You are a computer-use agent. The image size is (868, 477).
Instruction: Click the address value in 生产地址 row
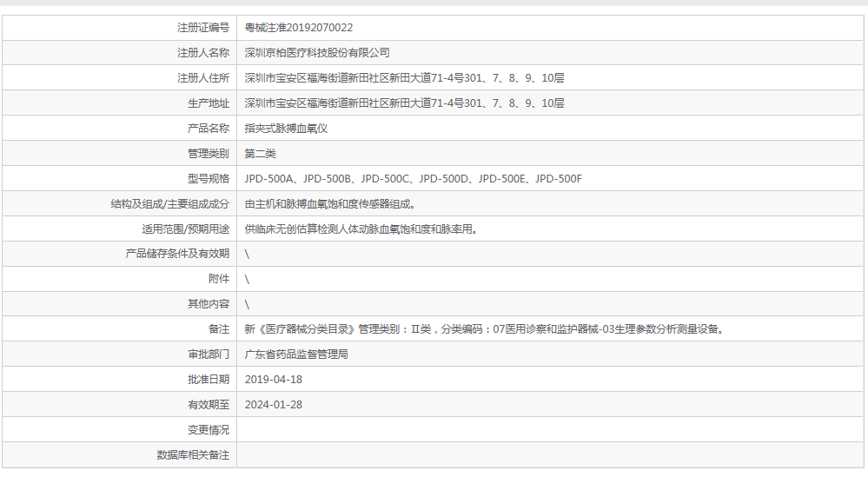click(404, 103)
